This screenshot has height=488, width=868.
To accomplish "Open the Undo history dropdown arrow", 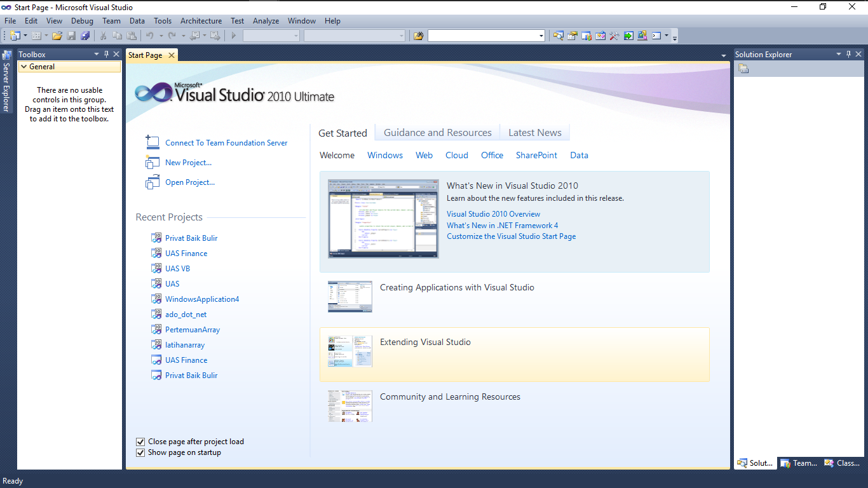I will pyautogui.click(x=161, y=36).
